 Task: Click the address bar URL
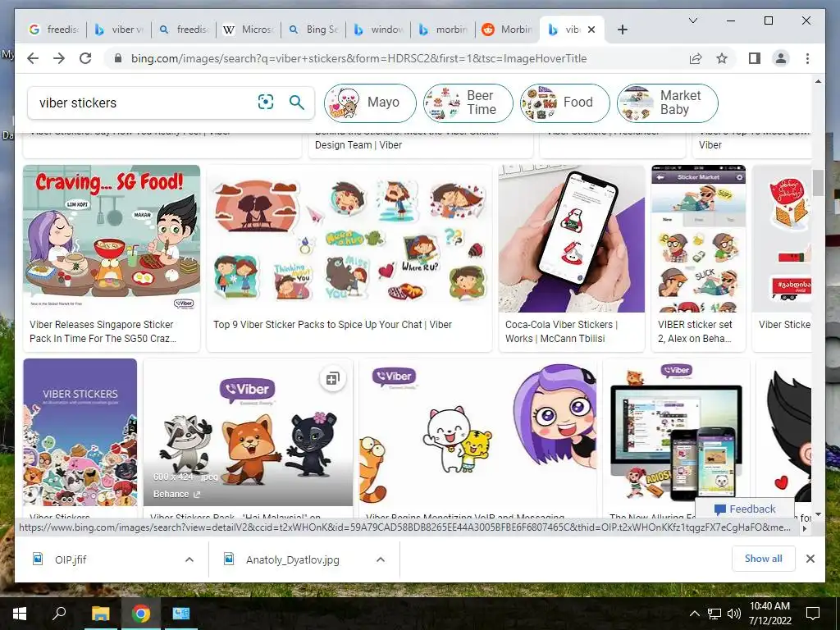pyautogui.click(x=359, y=58)
